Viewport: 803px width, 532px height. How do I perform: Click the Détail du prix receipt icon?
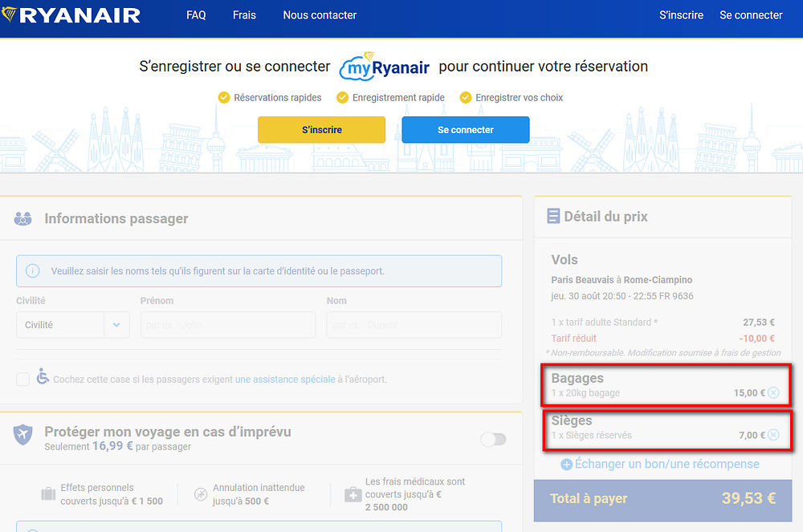coord(553,216)
